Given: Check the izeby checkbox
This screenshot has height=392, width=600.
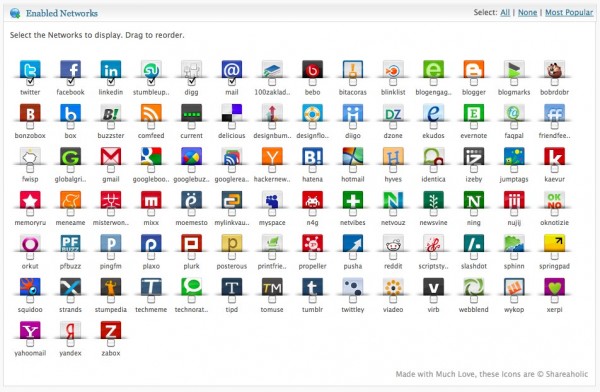Looking at the screenshot, I should tap(474, 169).
